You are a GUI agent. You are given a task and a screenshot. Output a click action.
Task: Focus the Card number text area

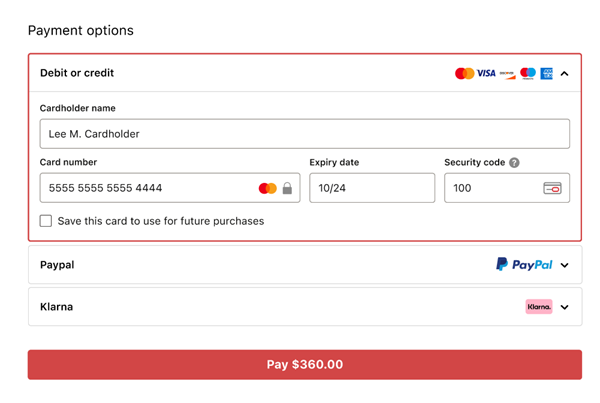(x=145, y=188)
